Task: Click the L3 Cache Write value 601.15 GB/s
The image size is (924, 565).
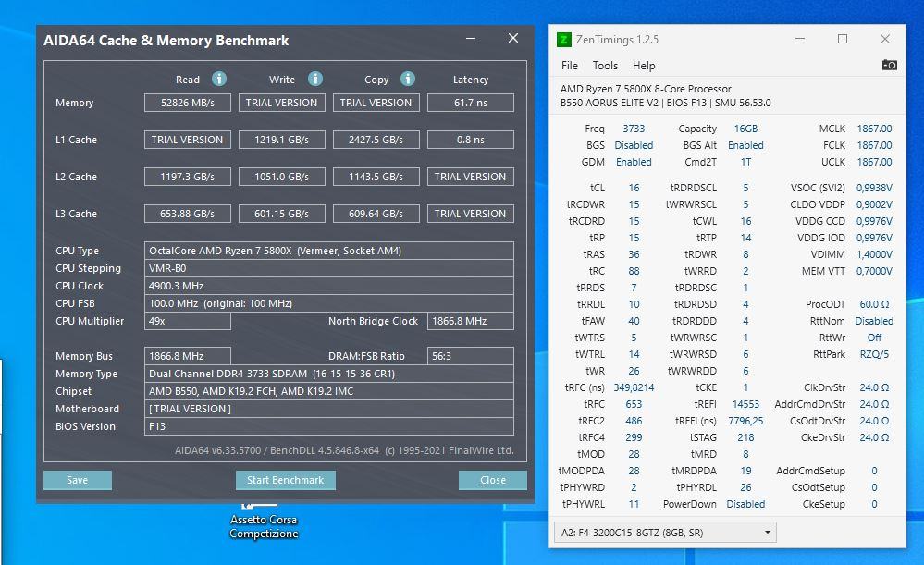Action: [x=282, y=214]
